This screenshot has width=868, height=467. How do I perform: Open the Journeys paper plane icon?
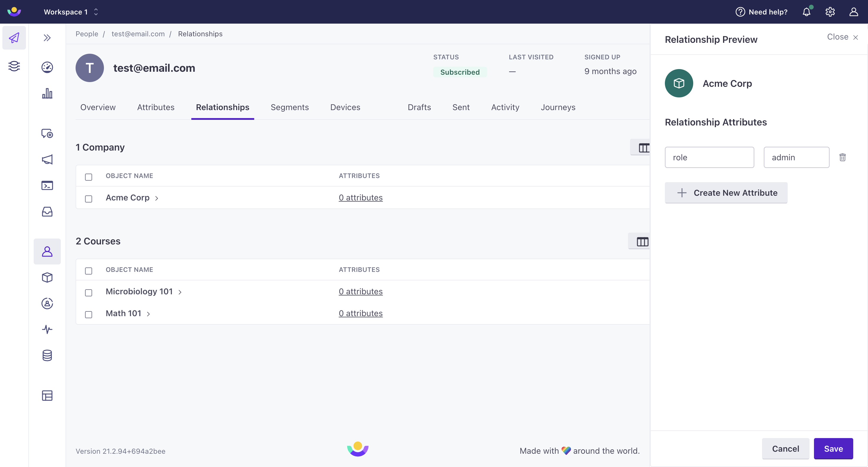click(x=14, y=38)
